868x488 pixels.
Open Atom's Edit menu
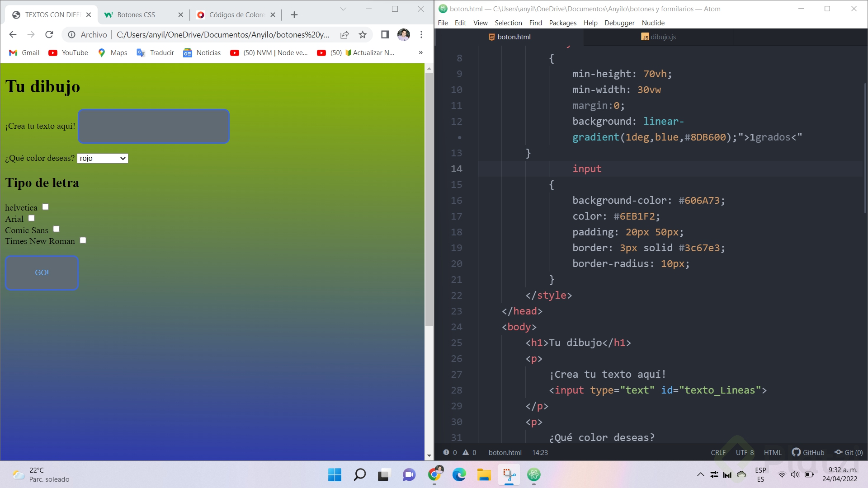(460, 23)
